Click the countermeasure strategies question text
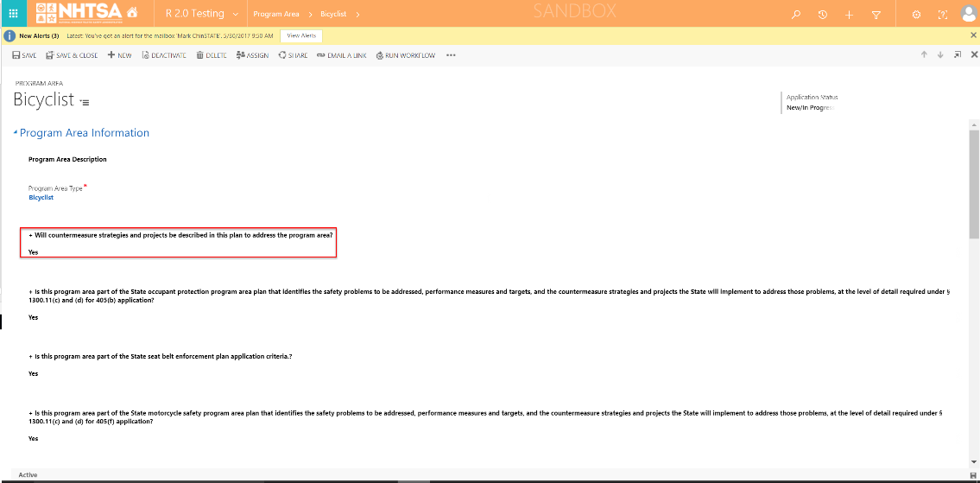This screenshot has width=980, height=483. (x=180, y=235)
